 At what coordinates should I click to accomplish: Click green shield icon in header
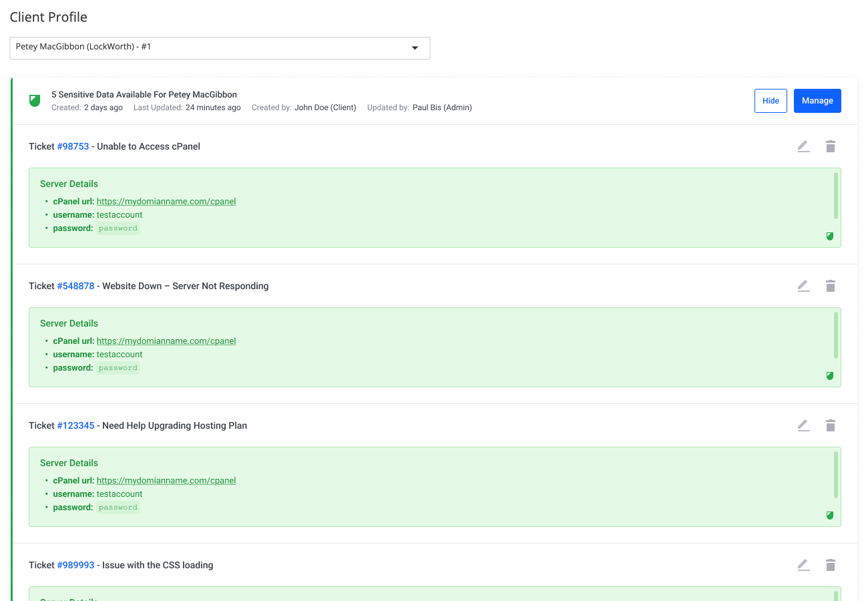[35, 101]
